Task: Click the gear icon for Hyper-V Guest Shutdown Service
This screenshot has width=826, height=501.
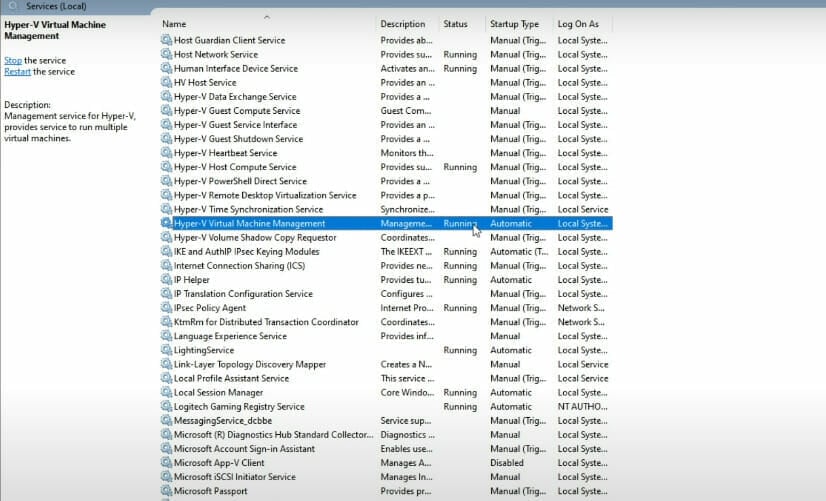Action: 166,139
